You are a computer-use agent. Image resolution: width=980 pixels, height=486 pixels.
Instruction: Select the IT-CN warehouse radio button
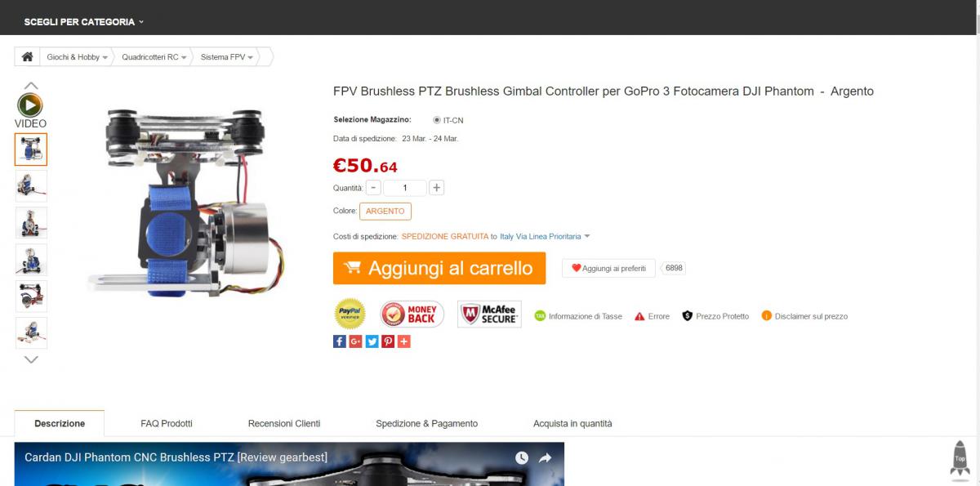coord(437,120)
